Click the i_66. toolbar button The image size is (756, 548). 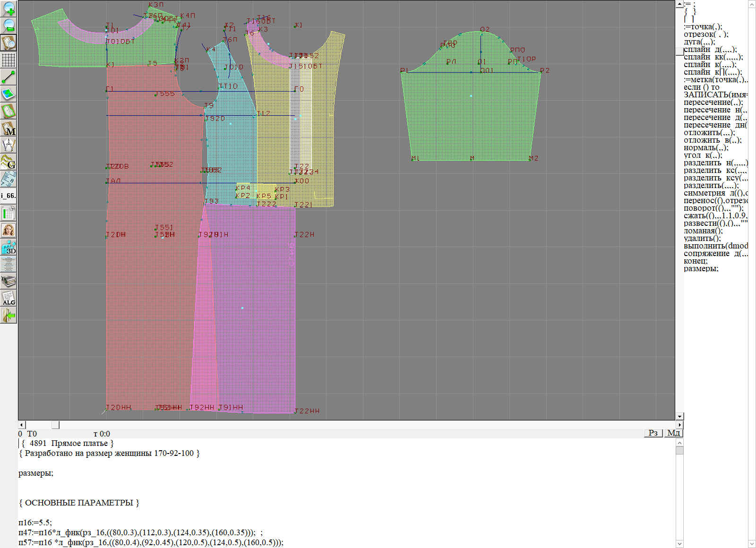(9, 196)
